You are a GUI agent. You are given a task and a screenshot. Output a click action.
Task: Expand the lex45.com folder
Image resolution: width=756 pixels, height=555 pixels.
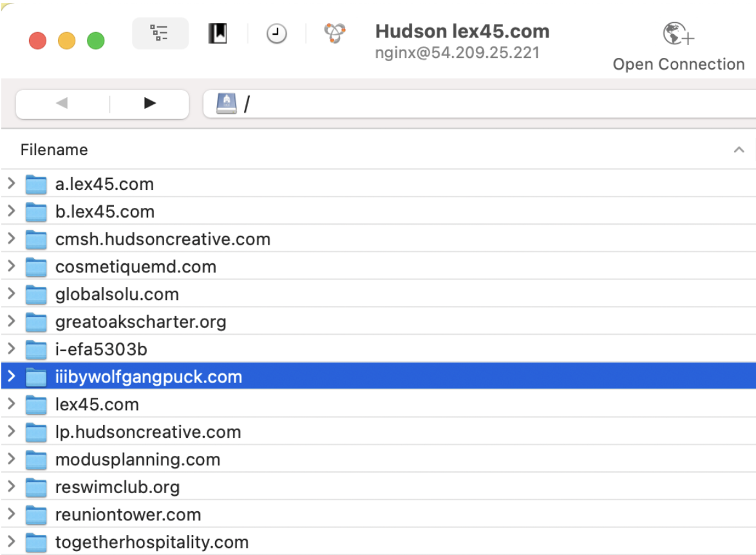tap(12, 403)
